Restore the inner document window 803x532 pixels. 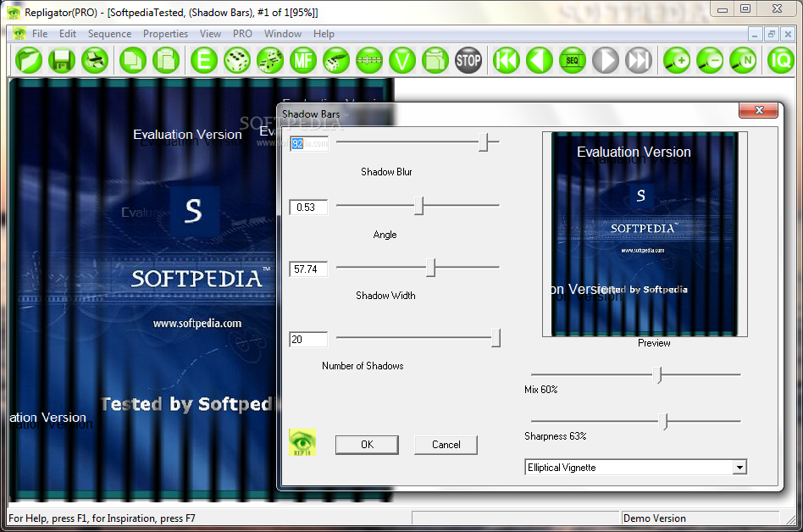[x=772, y=34]
